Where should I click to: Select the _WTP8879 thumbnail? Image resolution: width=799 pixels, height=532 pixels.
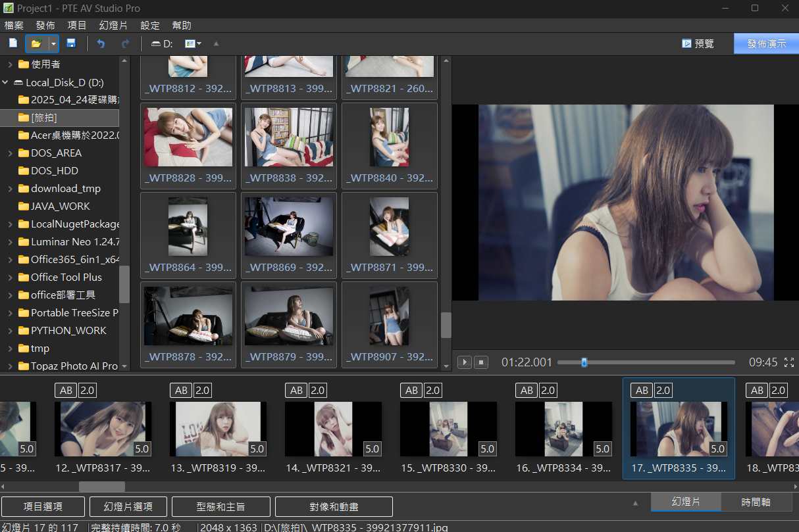click(289, 325)
